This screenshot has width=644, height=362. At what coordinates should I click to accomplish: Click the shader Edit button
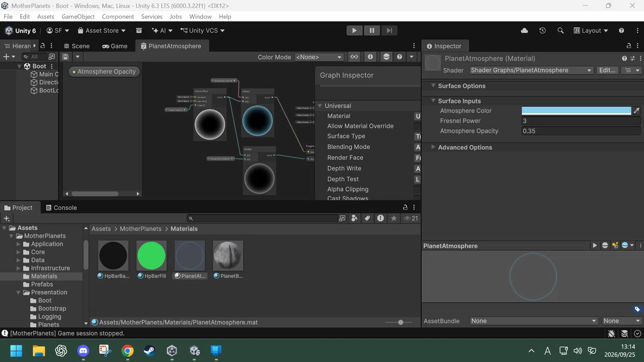[x=607, y=70]
